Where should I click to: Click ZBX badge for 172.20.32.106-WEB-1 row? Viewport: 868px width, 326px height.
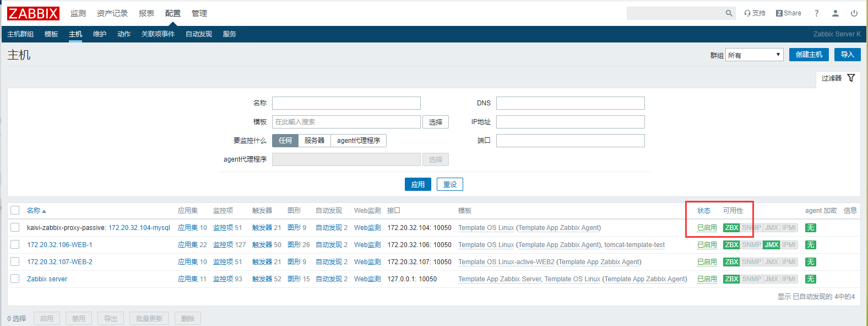click(x=731, y=245)
